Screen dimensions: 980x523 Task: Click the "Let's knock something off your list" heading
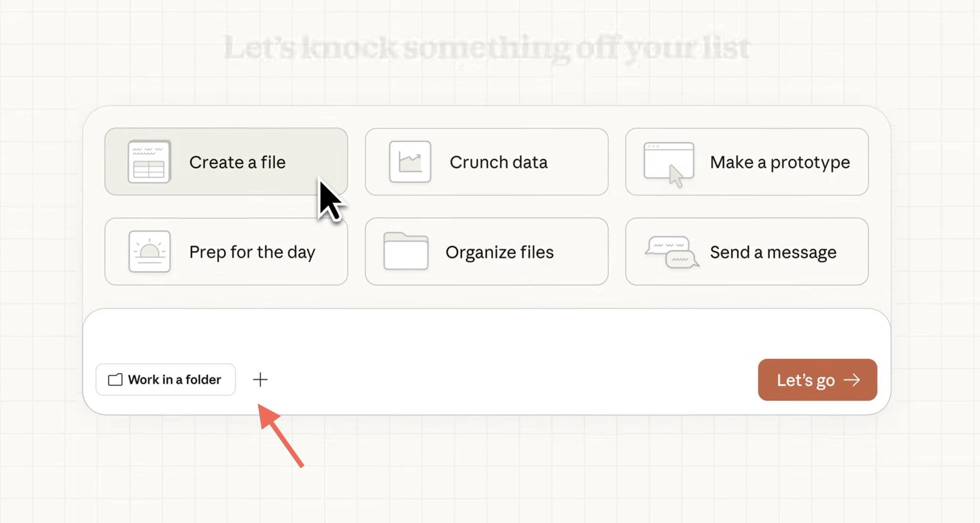486,48
